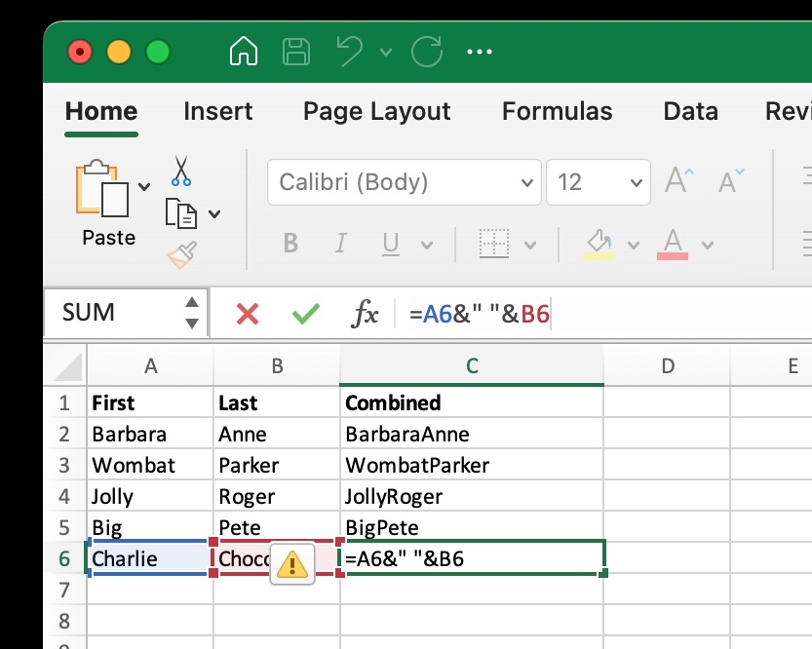
Task: Confirm the formula with the green checkmark
Action: pos(306,312)
